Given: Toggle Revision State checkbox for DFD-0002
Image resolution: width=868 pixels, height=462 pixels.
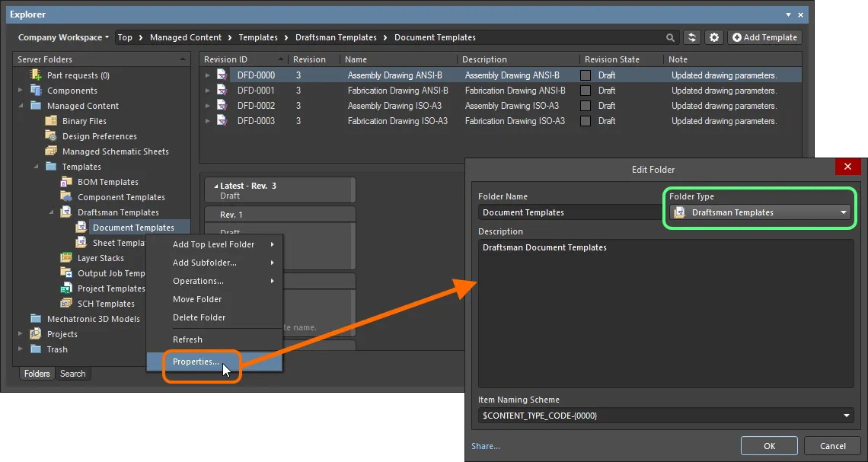Looking at the screenshot, I should point(586,106).
